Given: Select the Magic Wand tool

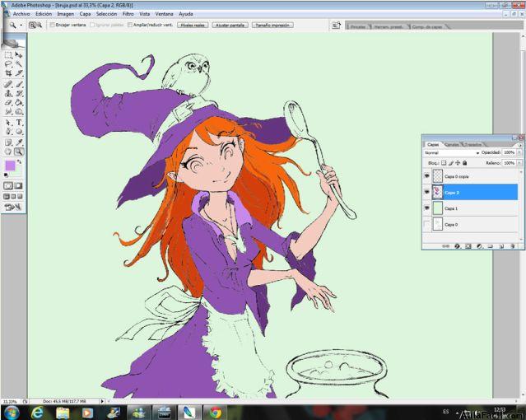Looking at the screenshot, I should [19, 63].
